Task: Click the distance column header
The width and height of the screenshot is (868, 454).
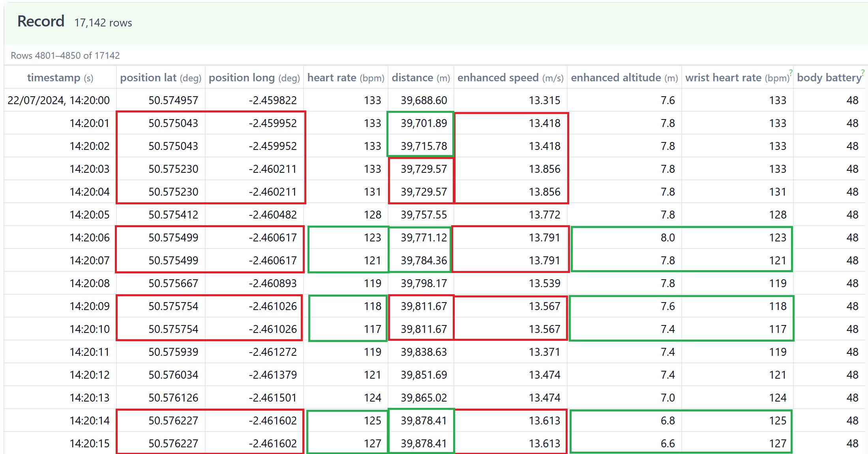Action: (x=420, y=78)
